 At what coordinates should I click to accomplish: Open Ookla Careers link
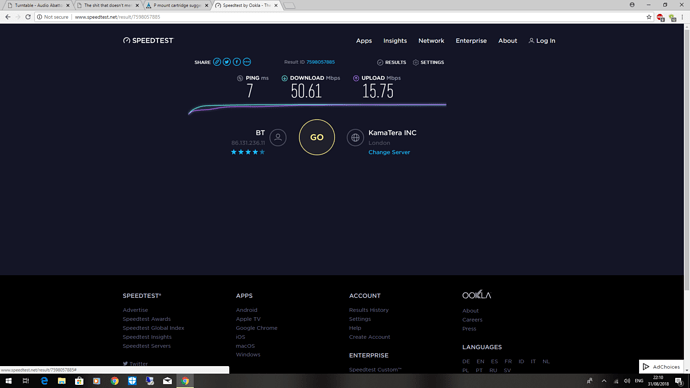[472, 320]
